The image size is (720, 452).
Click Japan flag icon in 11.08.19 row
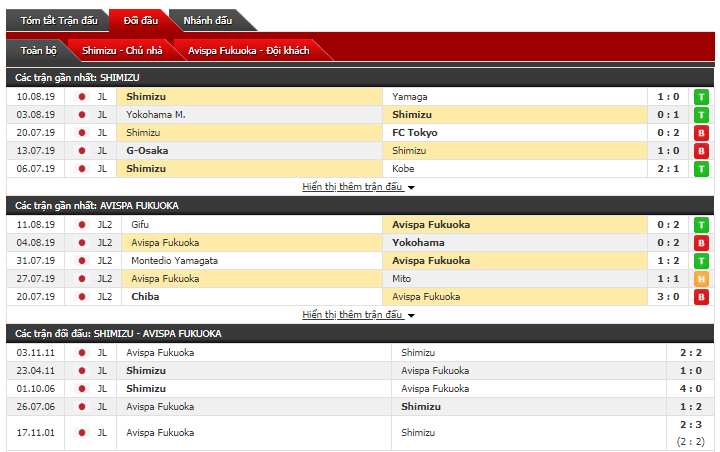82,225
